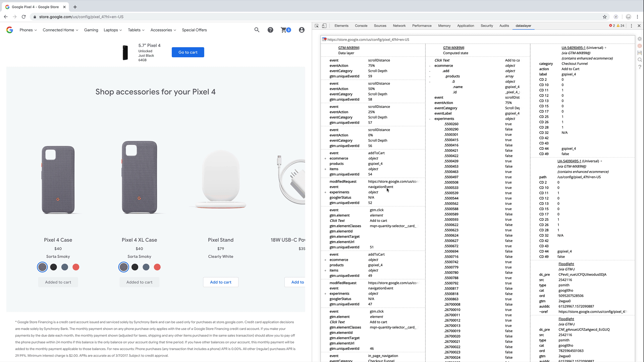
Task: Click the Pixel Stand product image
Action: [221, 180]
